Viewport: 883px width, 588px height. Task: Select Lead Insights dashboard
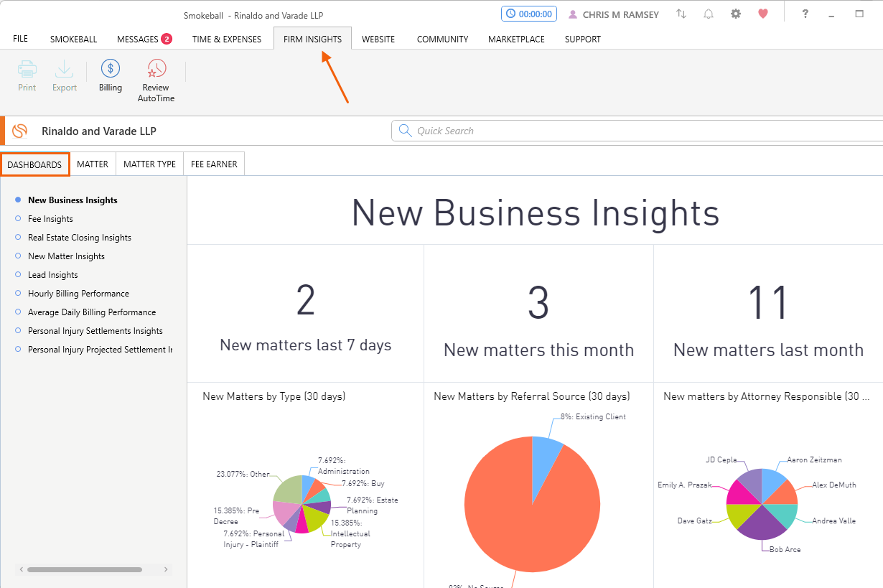[x=52, y=275]
